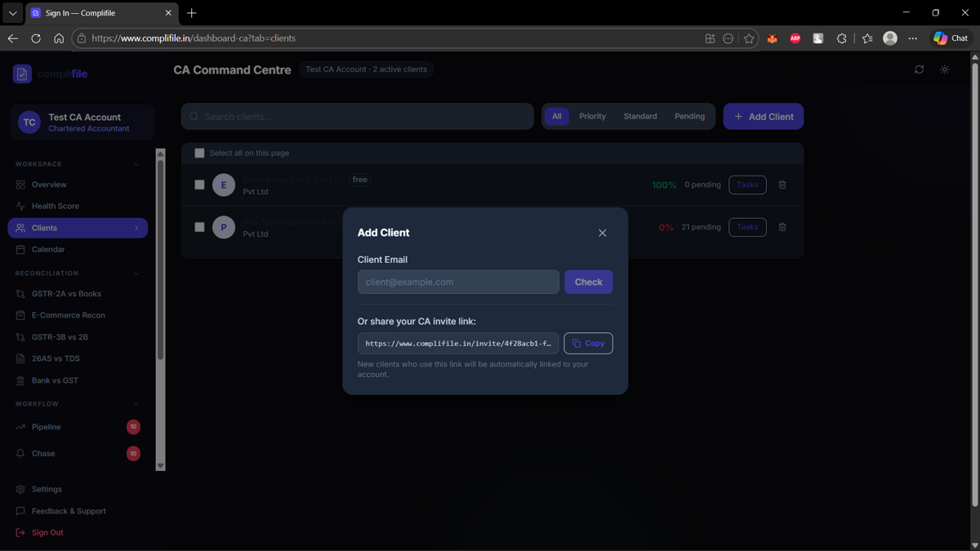The width and height of the screenshot is (980, 551).
Task: Click the TC account avatar
Action: [x=29, y=122]
